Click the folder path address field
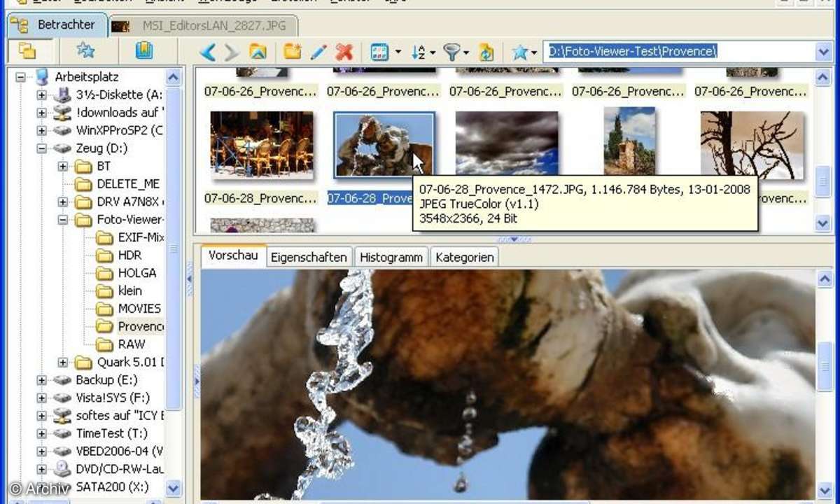The height and width of the screenshot is (504, 840). point(679,52)
